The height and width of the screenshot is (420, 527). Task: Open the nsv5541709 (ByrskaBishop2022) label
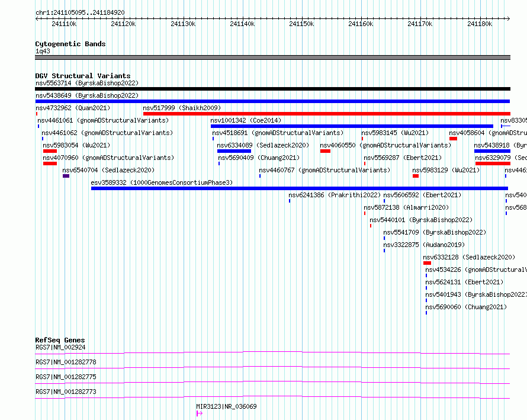click(435, 232)
